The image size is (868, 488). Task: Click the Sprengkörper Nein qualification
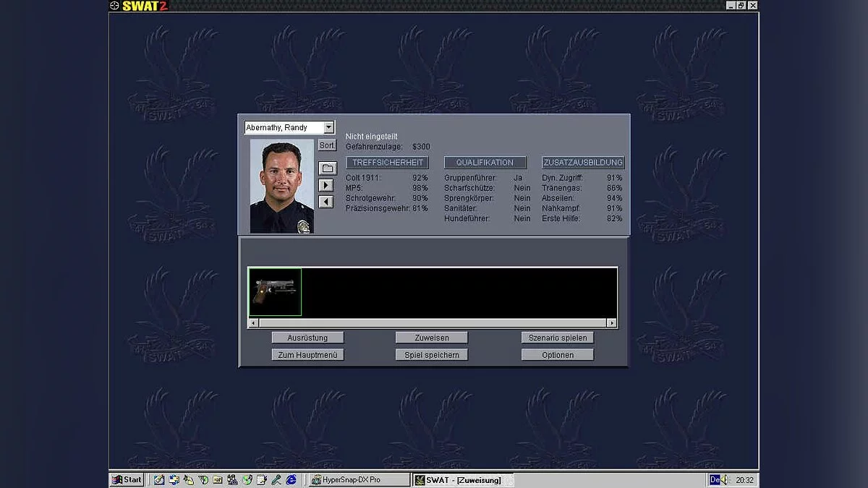click(x=522, y=198)
